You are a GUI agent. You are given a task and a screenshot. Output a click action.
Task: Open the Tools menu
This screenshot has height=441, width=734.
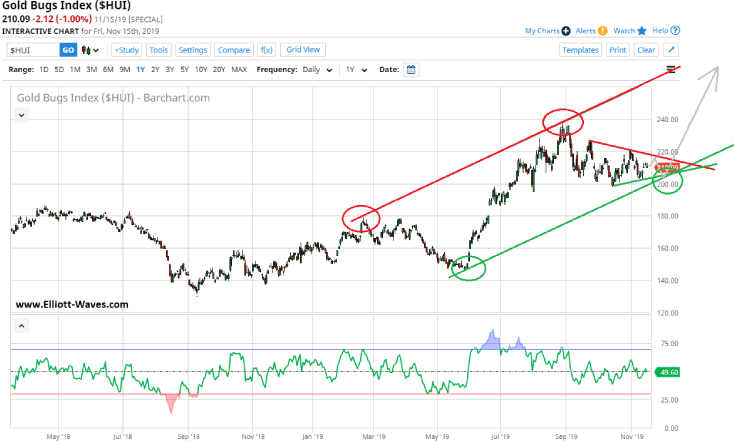[x=158, y=49]
